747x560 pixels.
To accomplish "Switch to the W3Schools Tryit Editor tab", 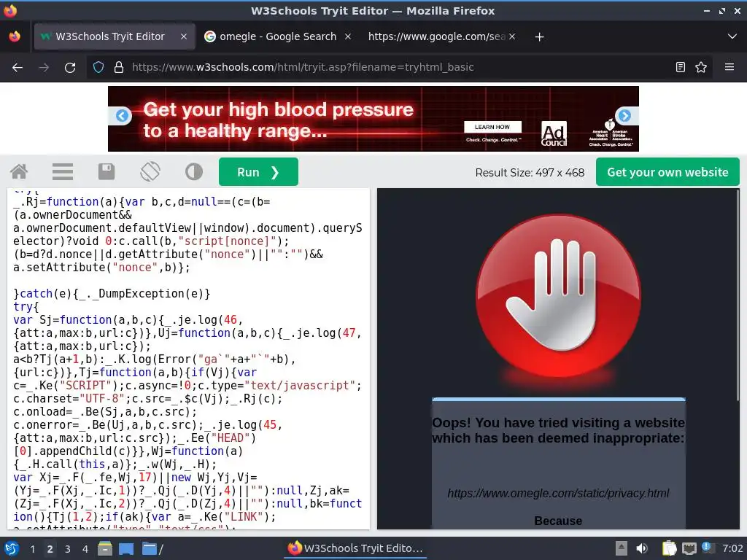I will coord(115,36).
